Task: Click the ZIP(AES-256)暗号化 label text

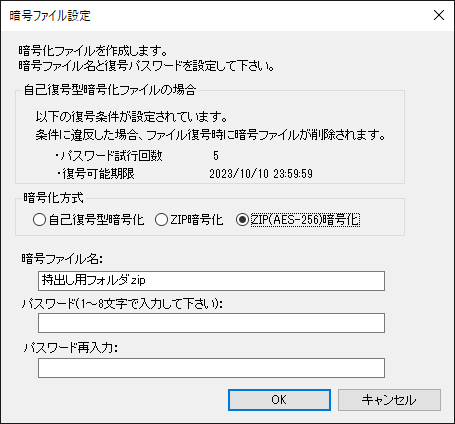Action: click(x=305, y=220)
